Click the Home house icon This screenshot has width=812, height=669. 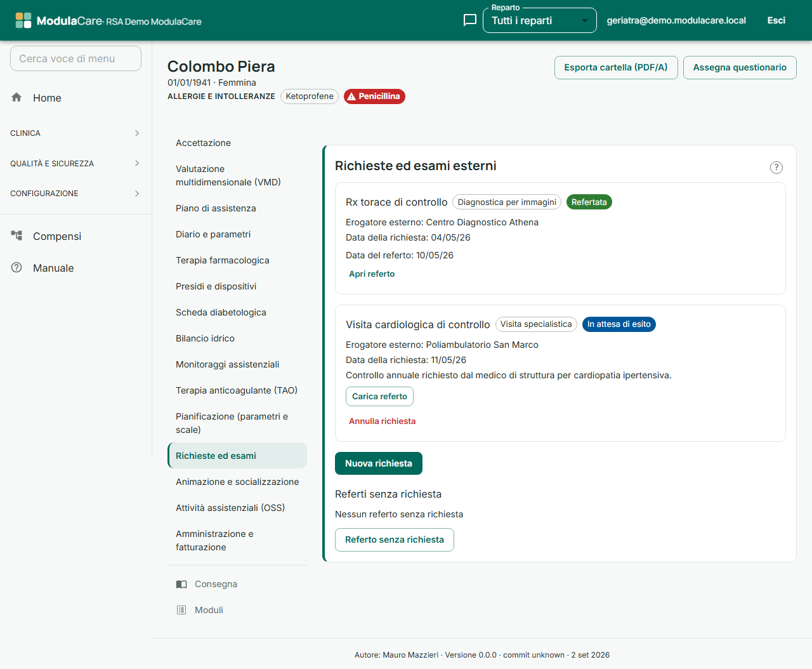(16, 97)
